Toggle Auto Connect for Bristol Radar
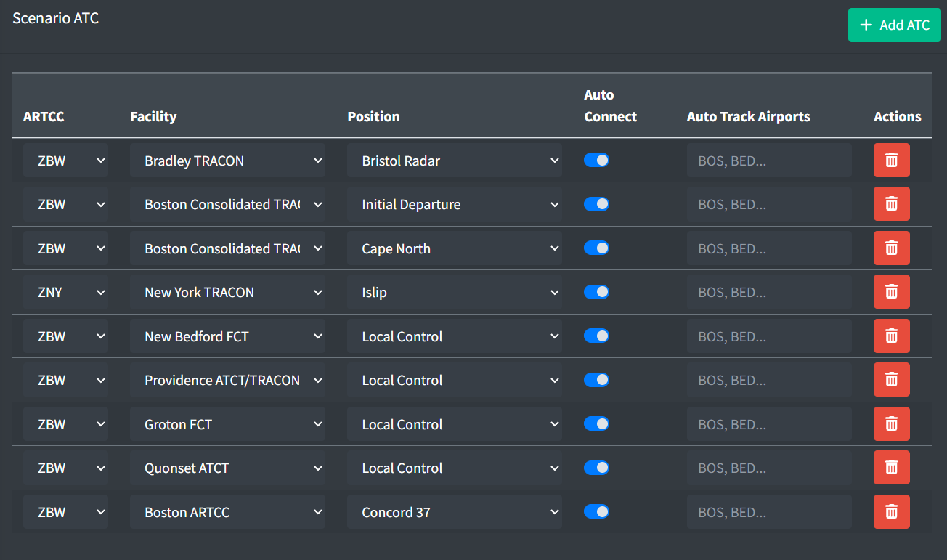This screenshot has width=947, height=560. (596, 160)
